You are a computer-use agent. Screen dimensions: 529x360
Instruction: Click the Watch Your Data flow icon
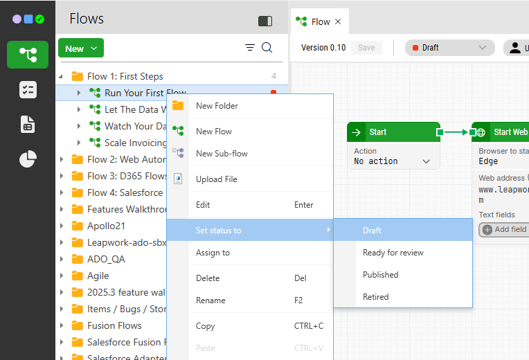[x=95, y=126]
